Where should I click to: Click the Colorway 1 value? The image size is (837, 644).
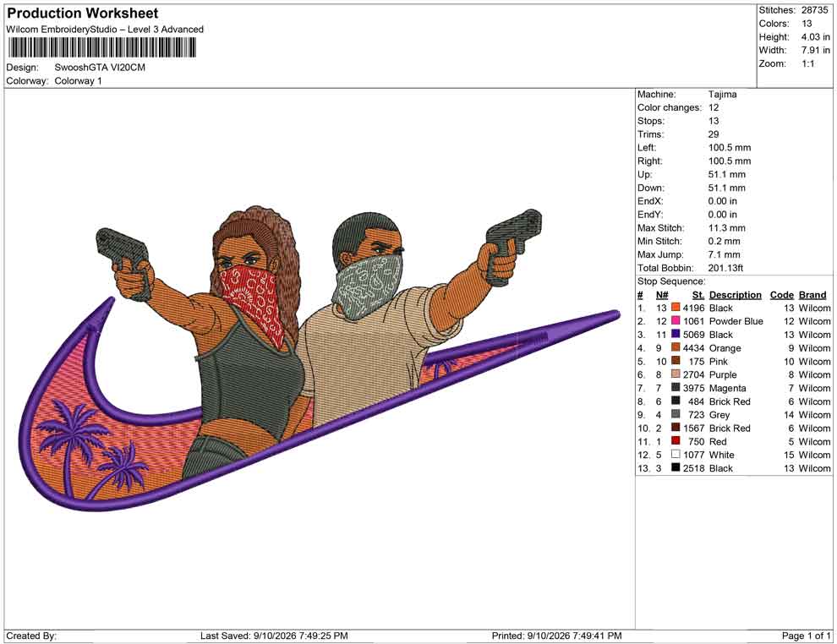pos(78,81)
